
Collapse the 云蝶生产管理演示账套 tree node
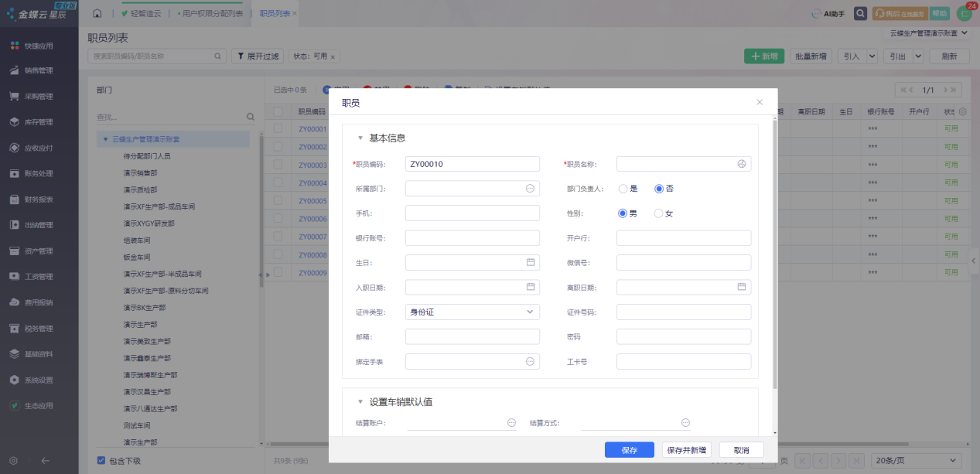(x=105, y=140)
